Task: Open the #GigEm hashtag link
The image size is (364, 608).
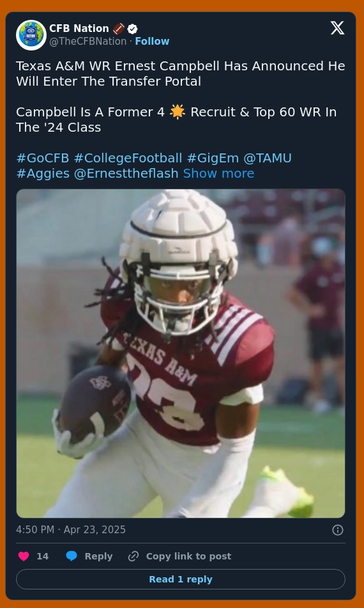Action: [x=213, y=158]
